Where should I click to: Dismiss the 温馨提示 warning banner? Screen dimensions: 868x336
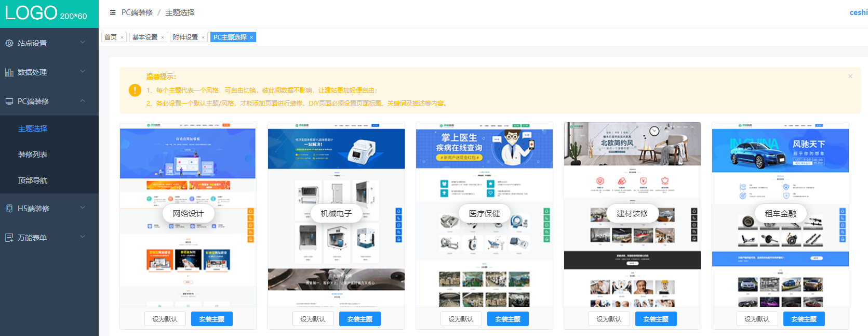[850, 76]
